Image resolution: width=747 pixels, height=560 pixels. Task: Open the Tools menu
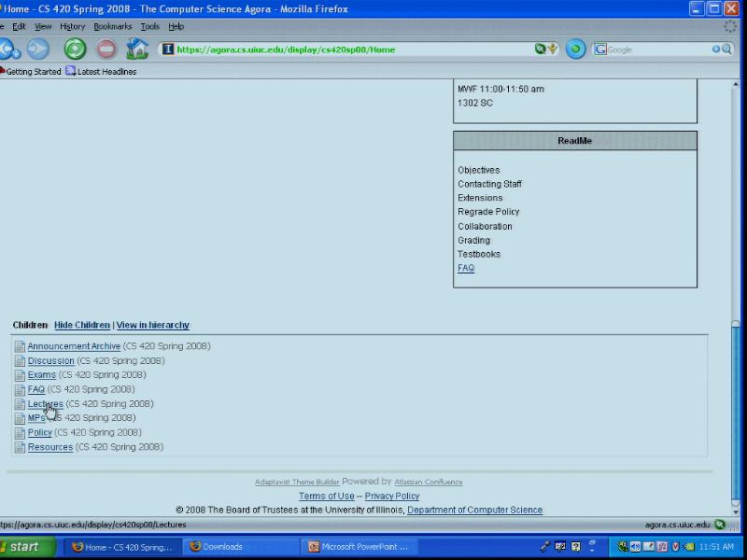tap(149, 27)
